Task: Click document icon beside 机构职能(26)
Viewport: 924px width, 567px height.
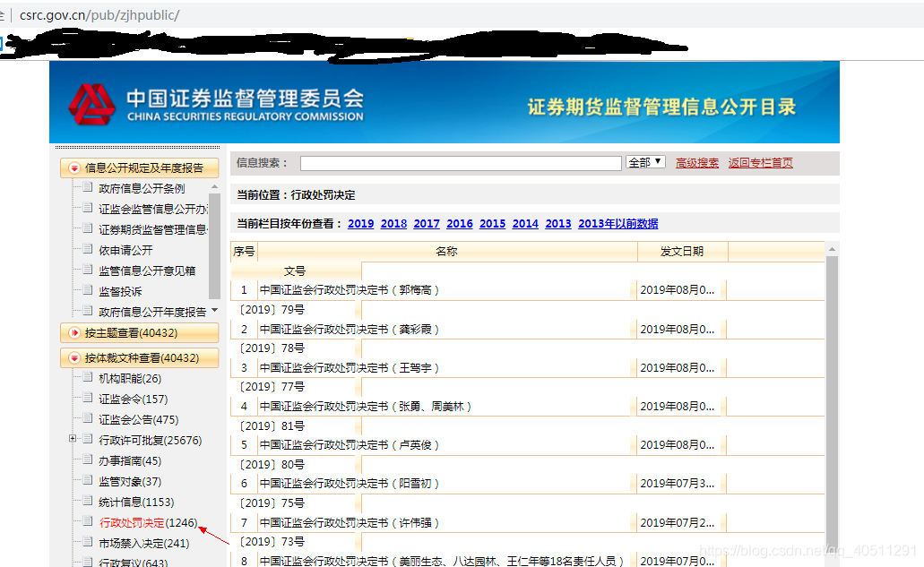Action: point(88,377)
